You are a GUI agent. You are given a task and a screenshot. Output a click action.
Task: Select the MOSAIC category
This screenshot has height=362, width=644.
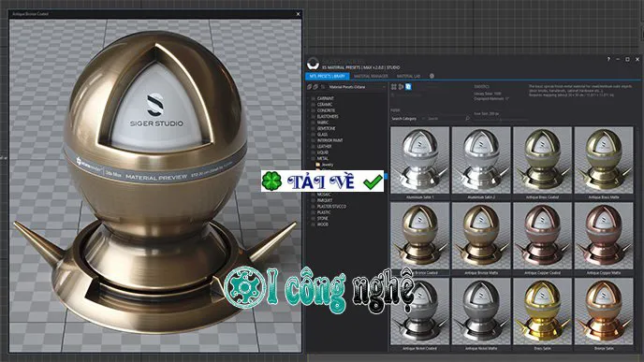coord(324,195)
